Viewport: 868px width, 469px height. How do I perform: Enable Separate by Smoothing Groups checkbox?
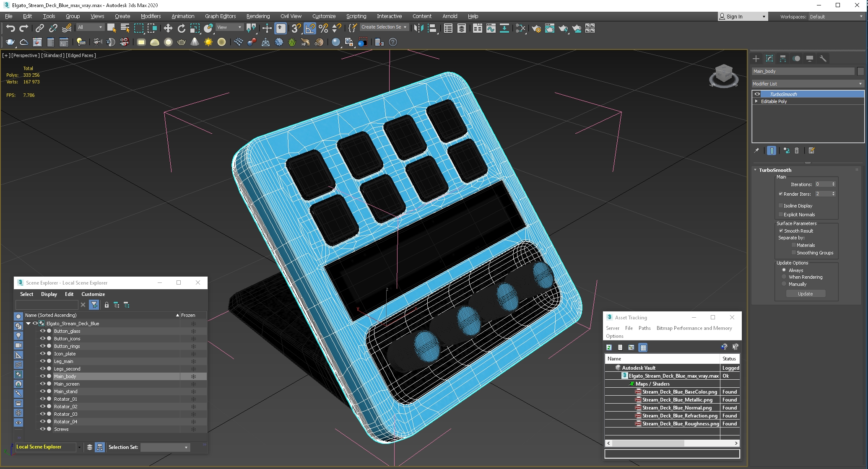pyautogui.click(x=793, y=252)
